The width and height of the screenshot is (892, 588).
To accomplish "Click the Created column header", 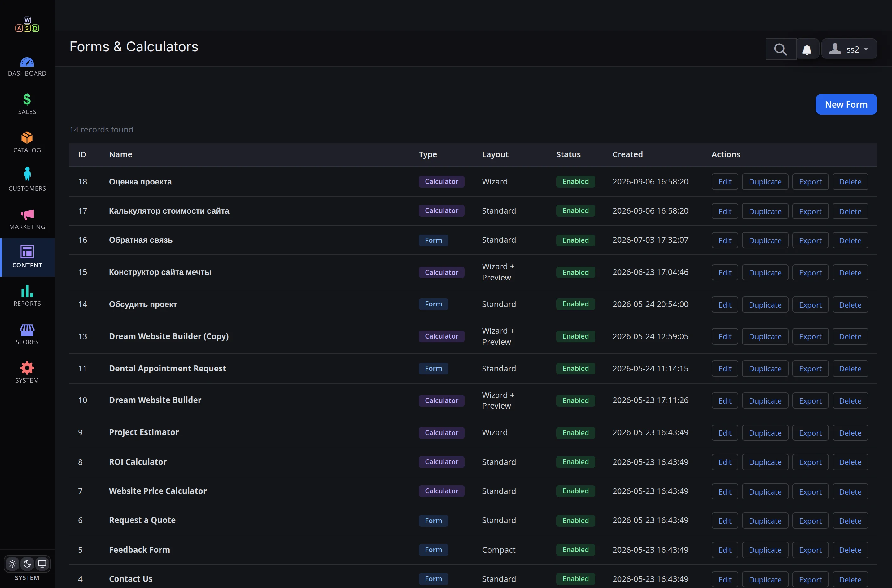I will click(627, 154).
